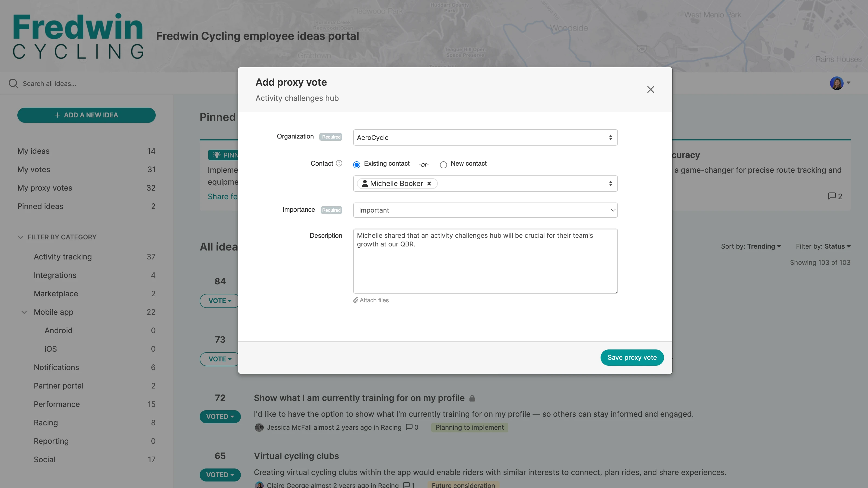This screenshot has height=488, width=868.
Task: Click the lock icon on the training profile idea
Action: 473,398
